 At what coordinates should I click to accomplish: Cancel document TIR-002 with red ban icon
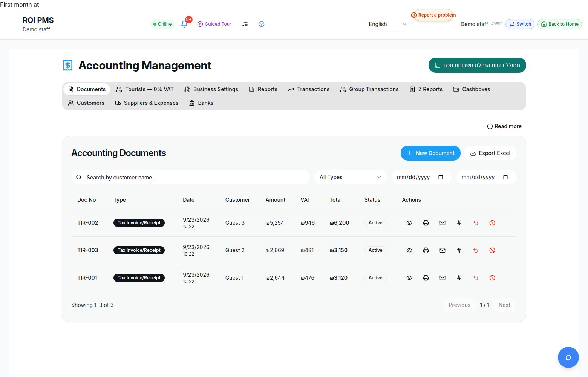[492, 223]
